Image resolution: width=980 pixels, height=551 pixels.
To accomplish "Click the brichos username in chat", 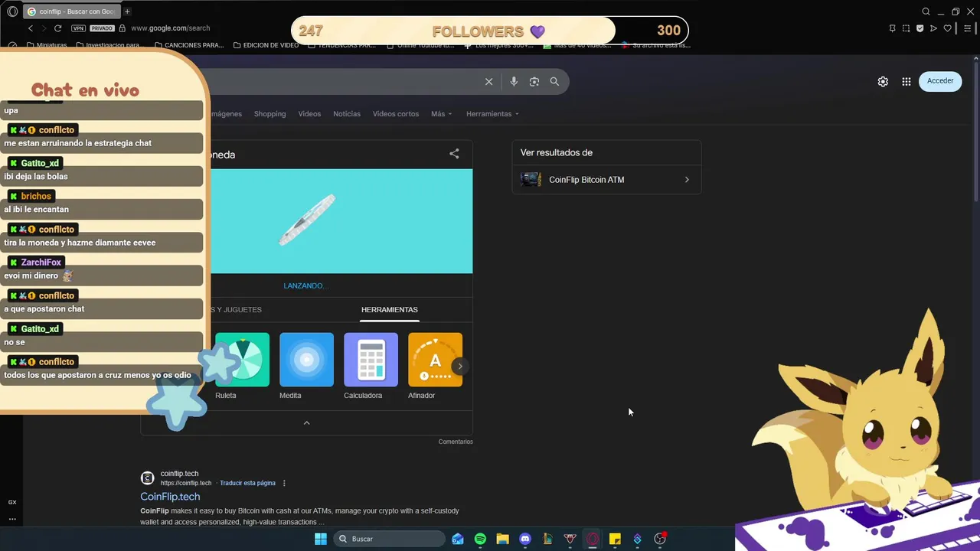I will 36,197.
